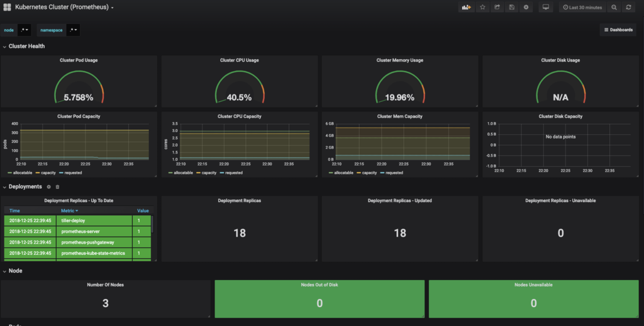Open the share dashboard icon

click(x=497, y=8)
